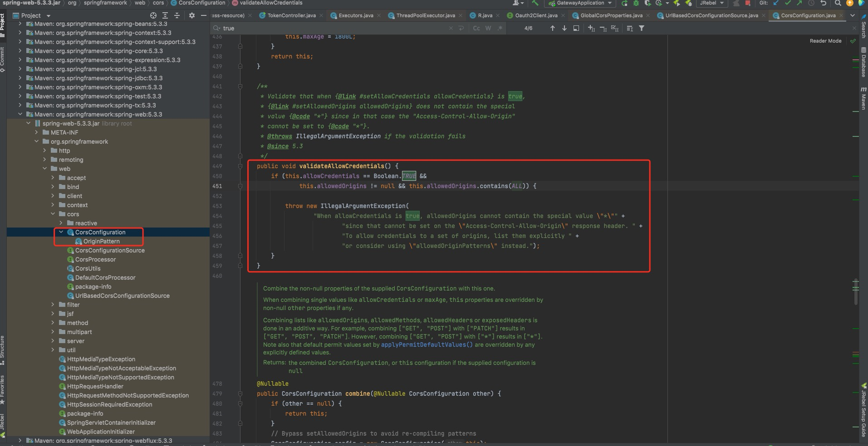Run with coverage shield icon
The image size is (868, 446).
(x=647, y=3)
